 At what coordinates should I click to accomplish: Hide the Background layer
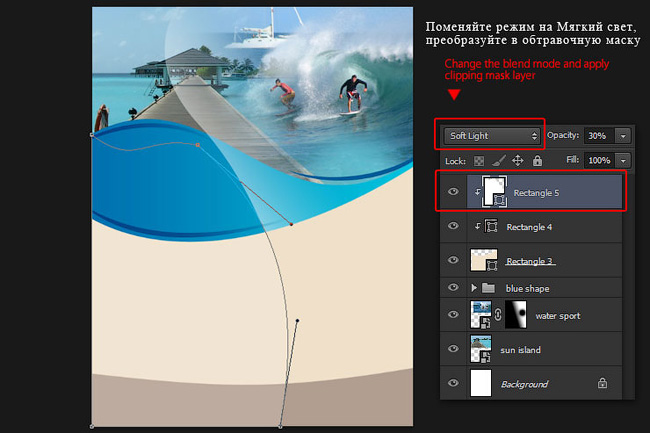pos(453,382)
